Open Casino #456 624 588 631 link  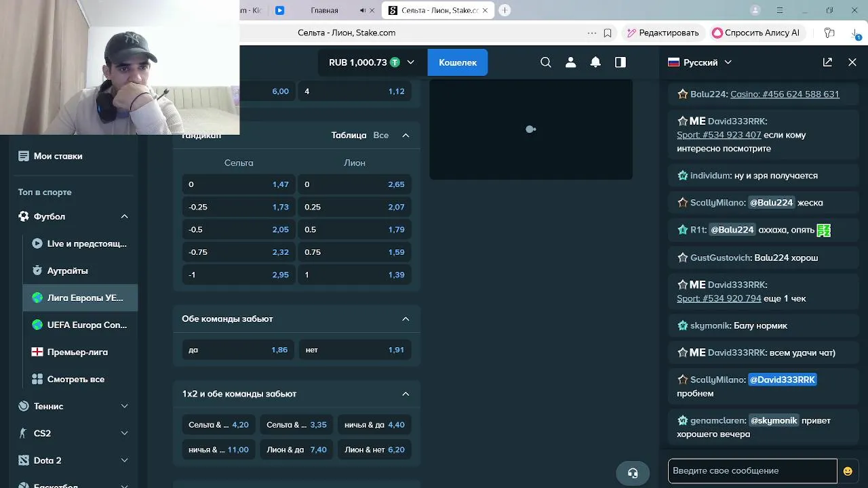(785, 94)
